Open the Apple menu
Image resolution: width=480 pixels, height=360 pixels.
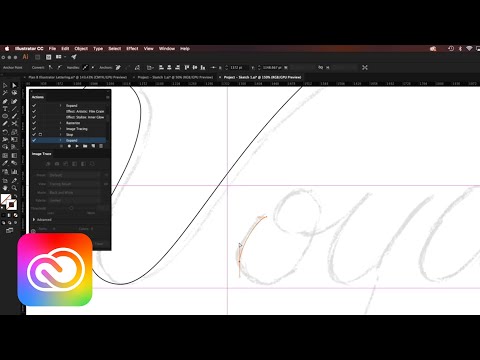pyautogui.click(x=7, y=49)
